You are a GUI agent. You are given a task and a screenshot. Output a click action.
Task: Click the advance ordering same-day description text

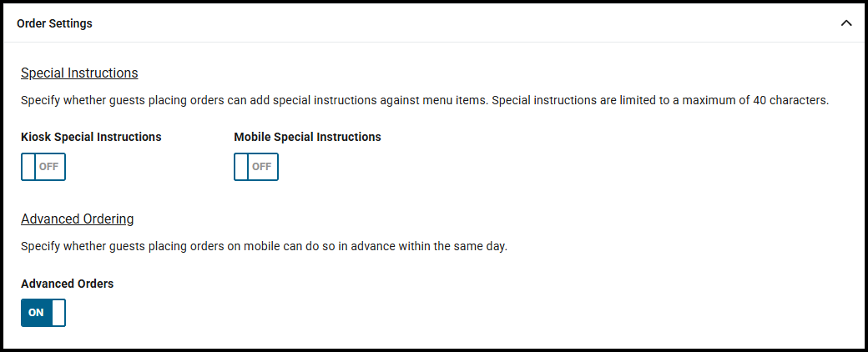pyautogui.click(x=264, y=247)
